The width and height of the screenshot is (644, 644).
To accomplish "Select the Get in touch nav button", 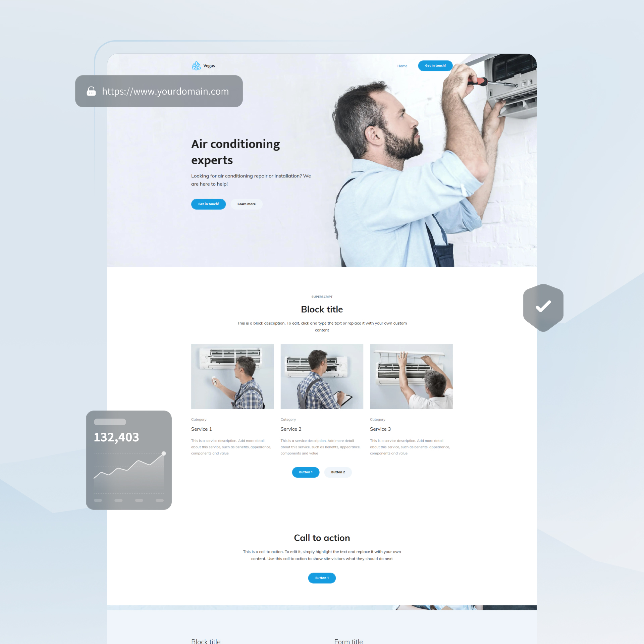I will pos(435,65).
